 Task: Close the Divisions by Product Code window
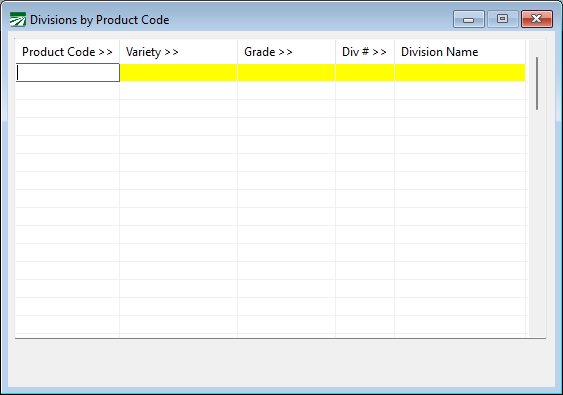536,19
